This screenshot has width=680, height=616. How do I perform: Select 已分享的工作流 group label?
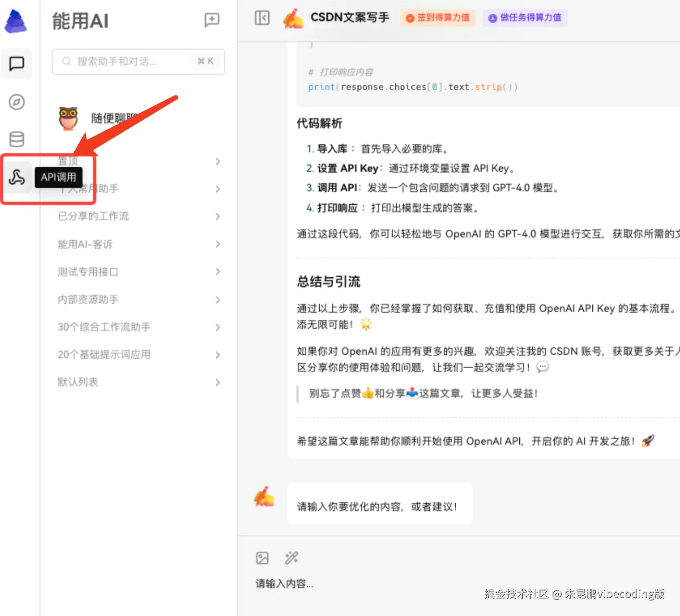click(x=93, y=216)
